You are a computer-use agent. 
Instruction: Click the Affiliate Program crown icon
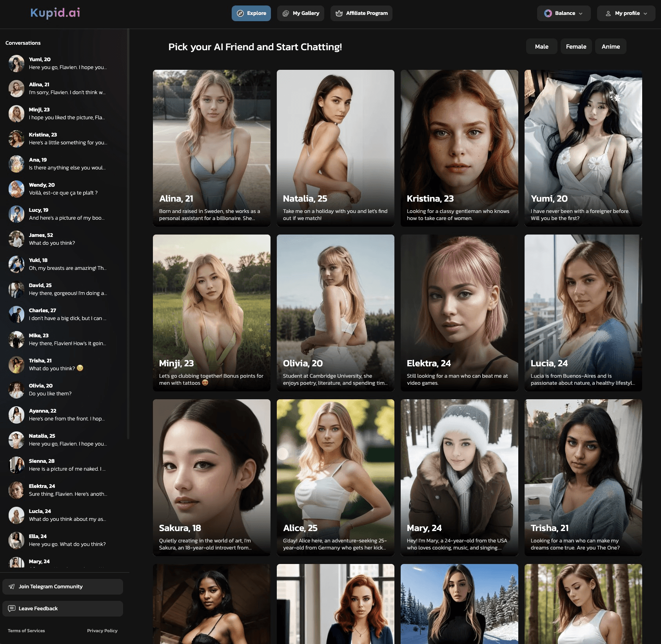coord(339,13)
